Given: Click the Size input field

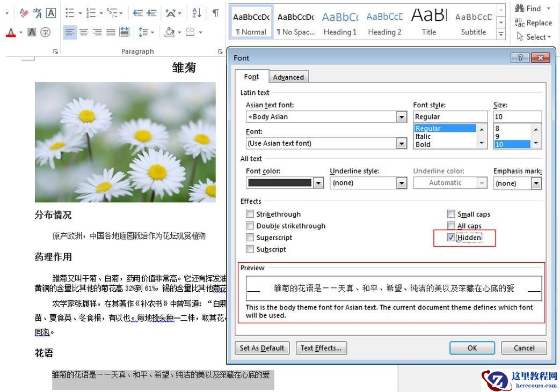Looking at the screenshot, I should point(517,117).
